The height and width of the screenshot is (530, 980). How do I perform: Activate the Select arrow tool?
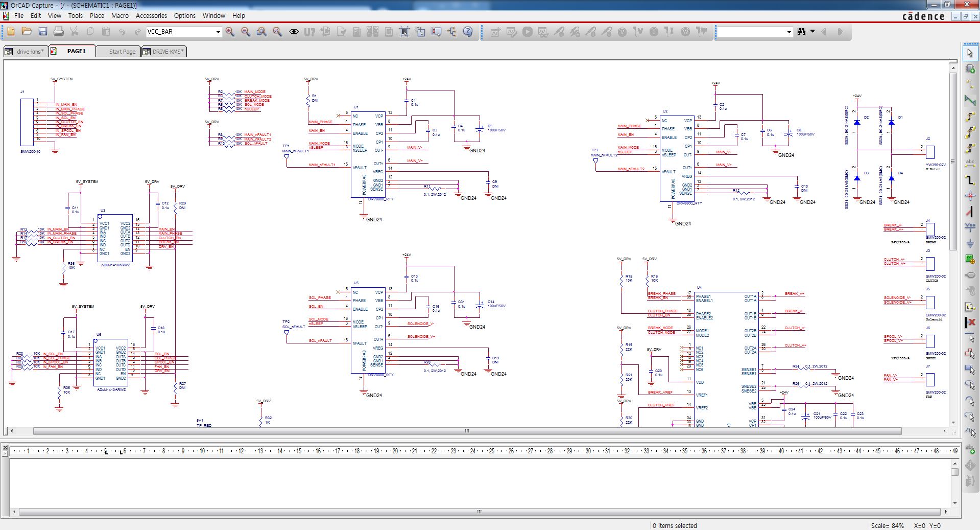tap(970, 53)
